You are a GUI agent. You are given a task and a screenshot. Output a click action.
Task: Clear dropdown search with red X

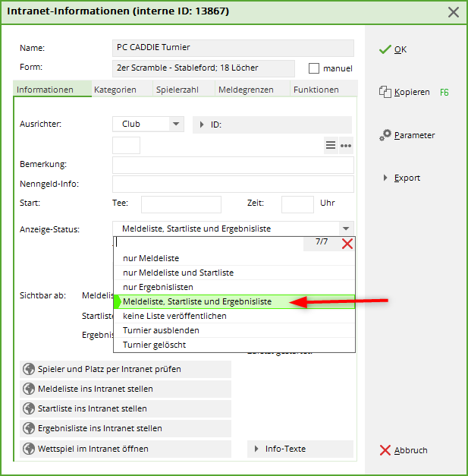pyautogui.click(x=347, y=244)
